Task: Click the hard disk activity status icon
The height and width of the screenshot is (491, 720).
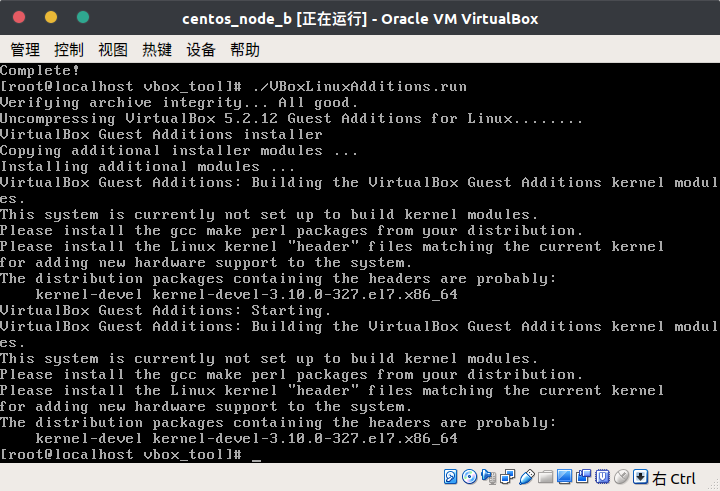Action: click(450, 477)
